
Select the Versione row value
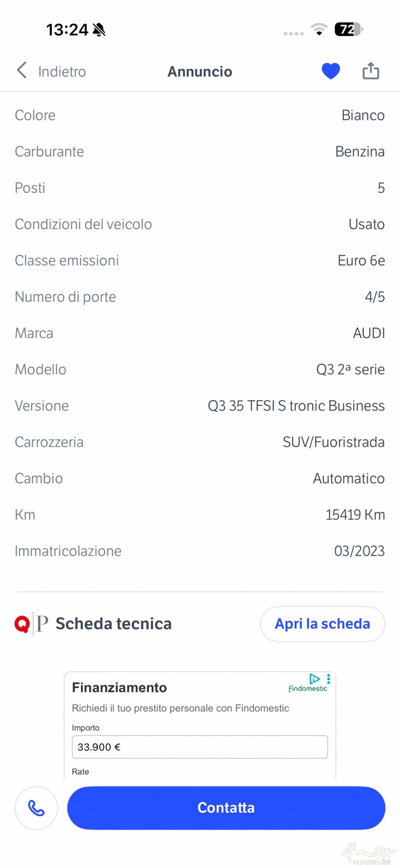pos(296,406)
